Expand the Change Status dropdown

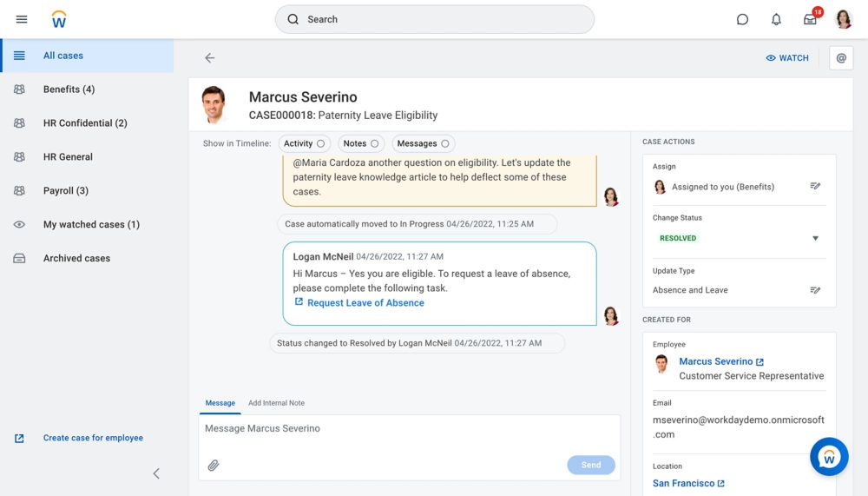pos(815,238)
